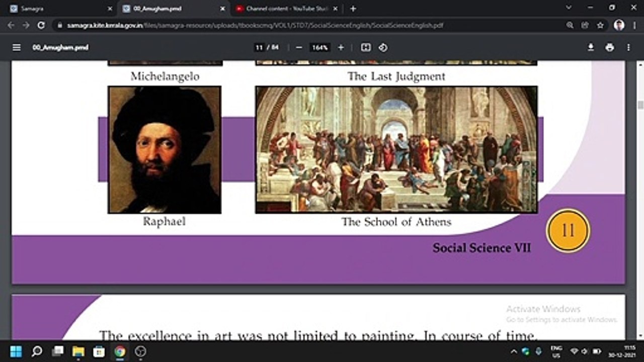The image size is (644, 362).
Task: Click the microphone tray icon
Action: [x=538, y=351]
